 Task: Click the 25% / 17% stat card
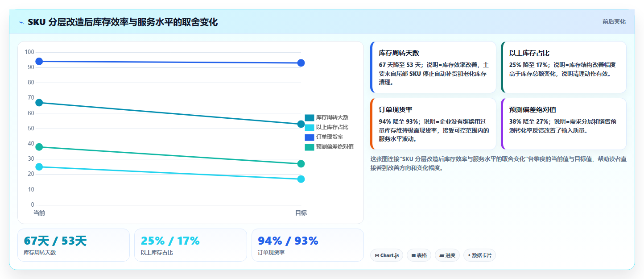coord(190,245)
